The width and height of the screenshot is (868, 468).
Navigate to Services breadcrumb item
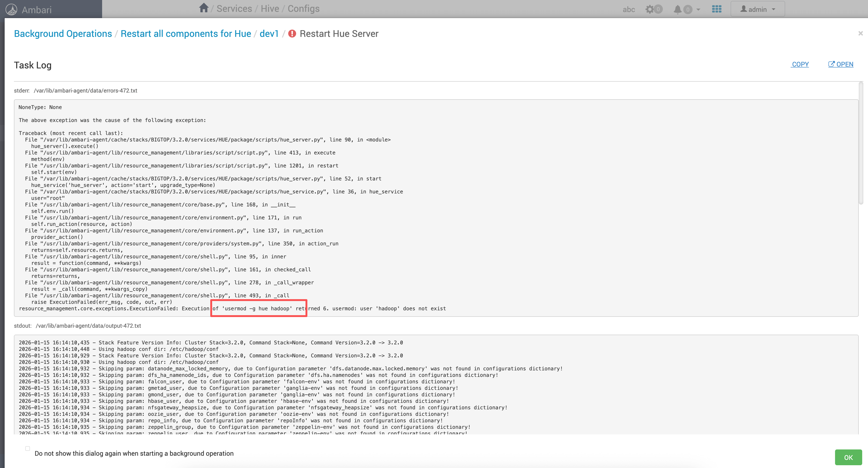point(234,9)
